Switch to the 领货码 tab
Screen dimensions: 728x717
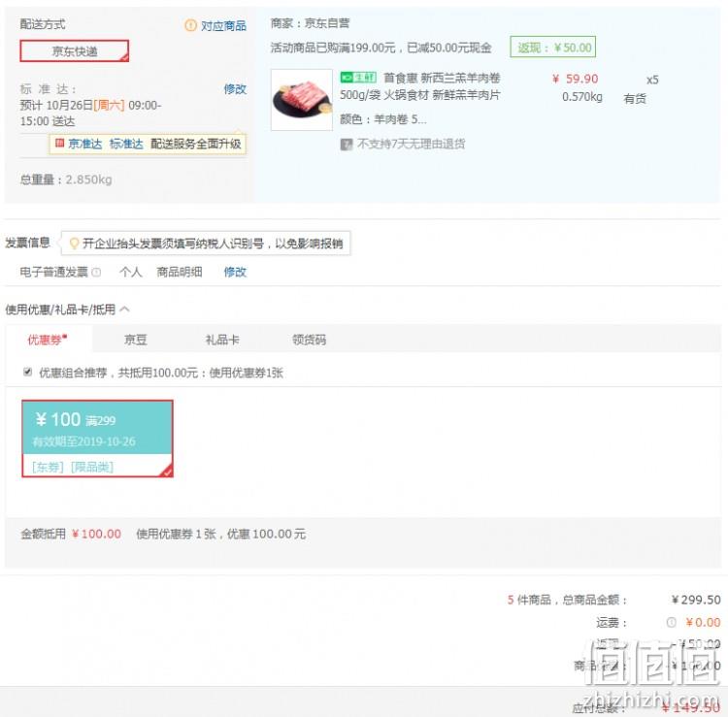[310, 340]
